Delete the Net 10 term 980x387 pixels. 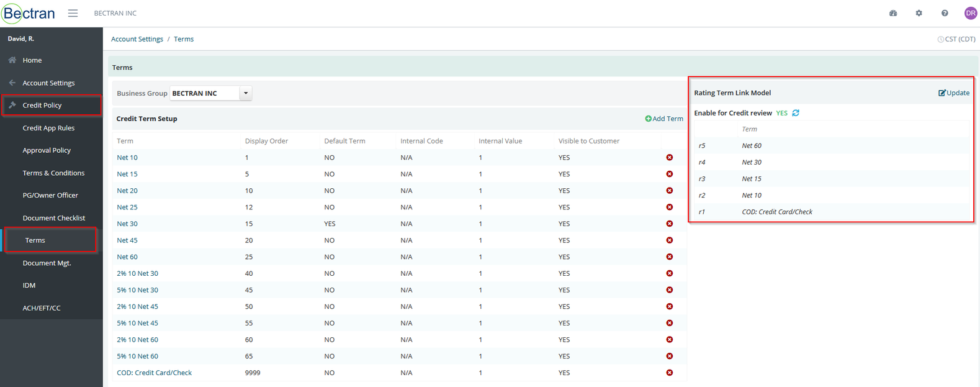pos(670,158)
